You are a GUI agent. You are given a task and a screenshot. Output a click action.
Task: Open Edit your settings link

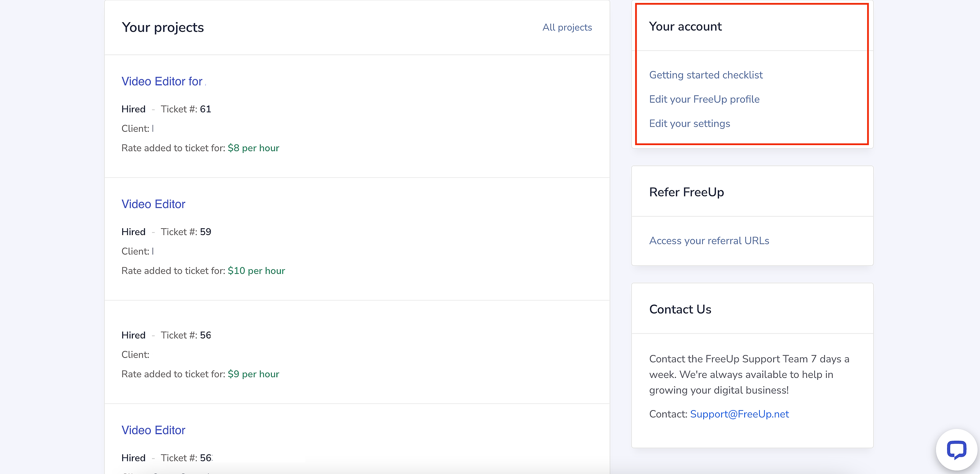coord(690,123)
